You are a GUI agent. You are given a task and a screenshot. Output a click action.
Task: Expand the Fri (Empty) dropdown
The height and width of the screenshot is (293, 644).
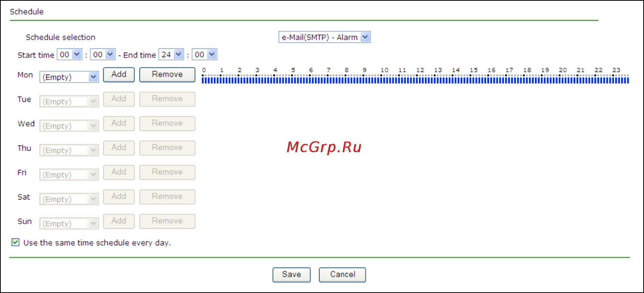click(x=69, y=175)
